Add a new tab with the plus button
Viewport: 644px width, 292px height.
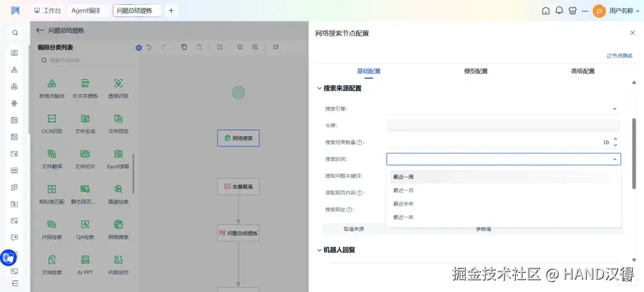click(x=171, y=11)
